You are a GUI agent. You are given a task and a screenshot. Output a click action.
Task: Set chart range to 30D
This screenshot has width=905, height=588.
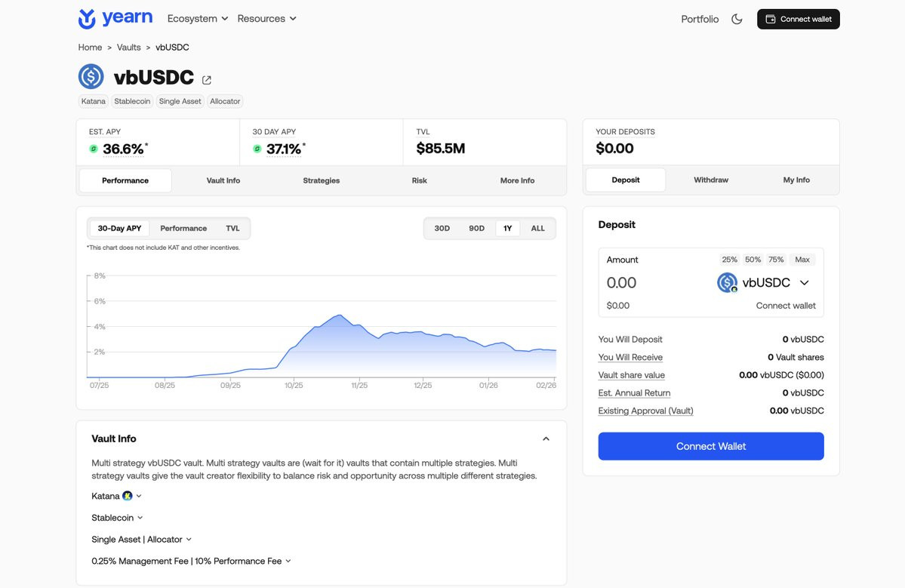point(442,229)
